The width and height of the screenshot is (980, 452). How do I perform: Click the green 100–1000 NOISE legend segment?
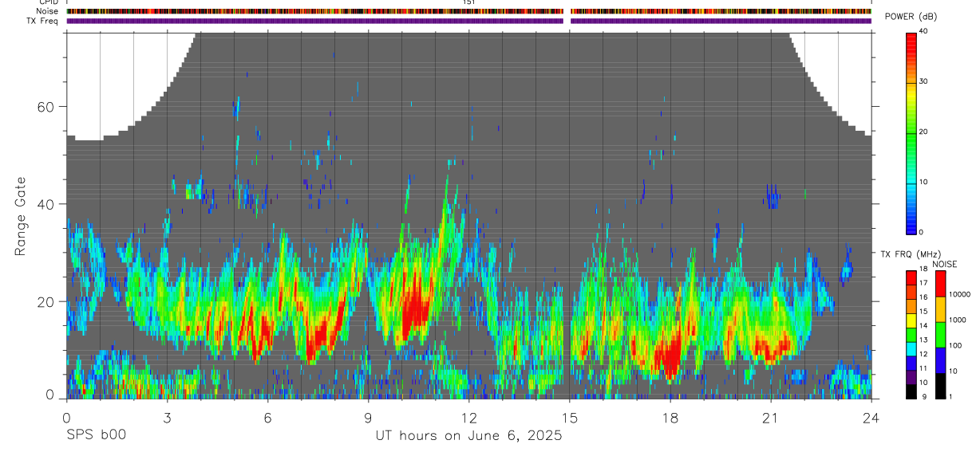coord(941,335)
